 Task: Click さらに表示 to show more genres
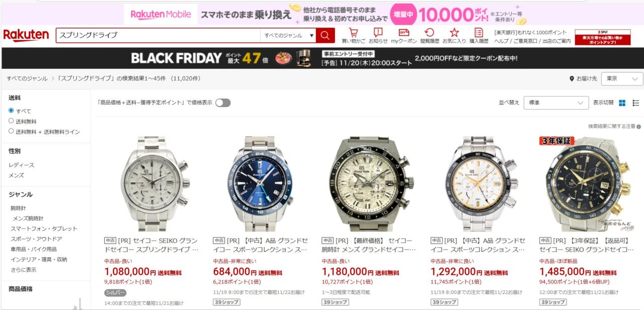click(23, 270)
